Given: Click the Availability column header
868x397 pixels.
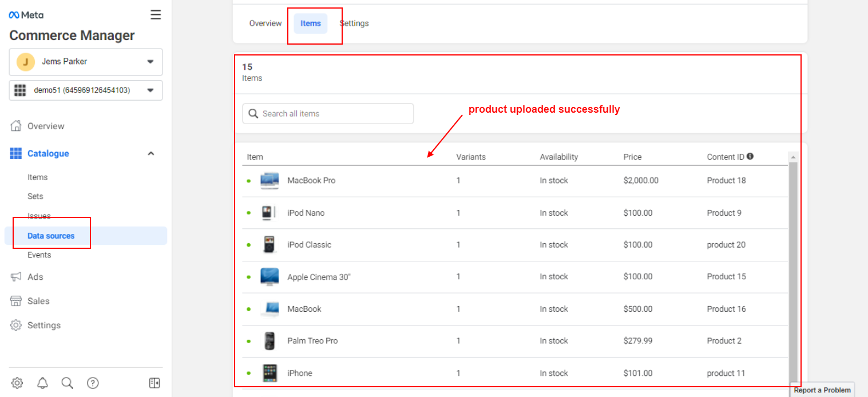Looking at the screenshot, I should pyautogui.click(x=559, y=157).
